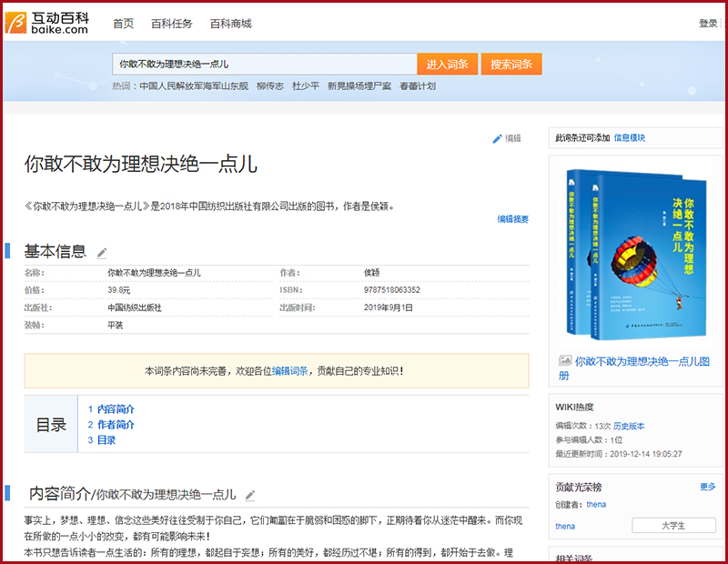Open the 首页 nav item

123,24
